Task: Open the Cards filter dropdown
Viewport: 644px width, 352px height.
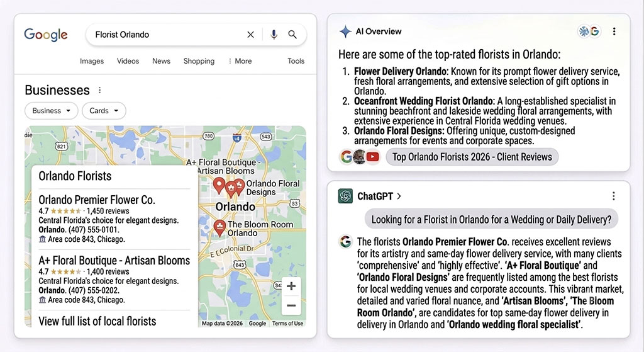Action: pyautogui.click(x=104, y=111)
